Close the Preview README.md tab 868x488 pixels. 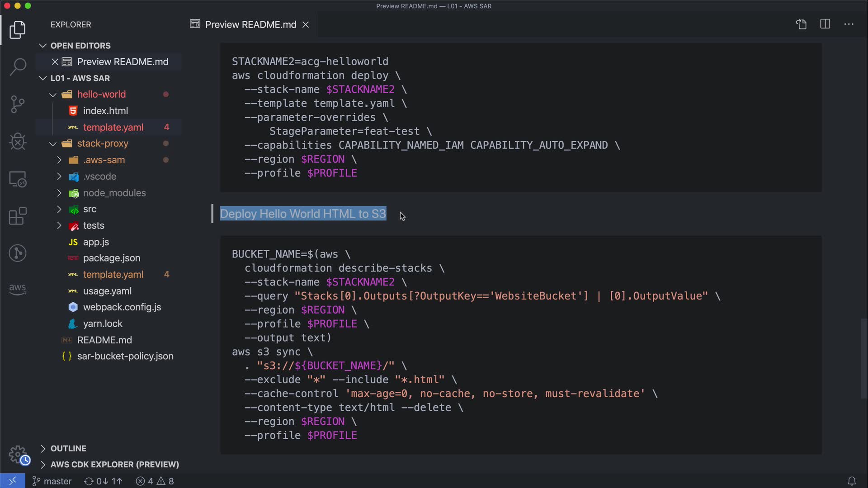pos(306,24)
